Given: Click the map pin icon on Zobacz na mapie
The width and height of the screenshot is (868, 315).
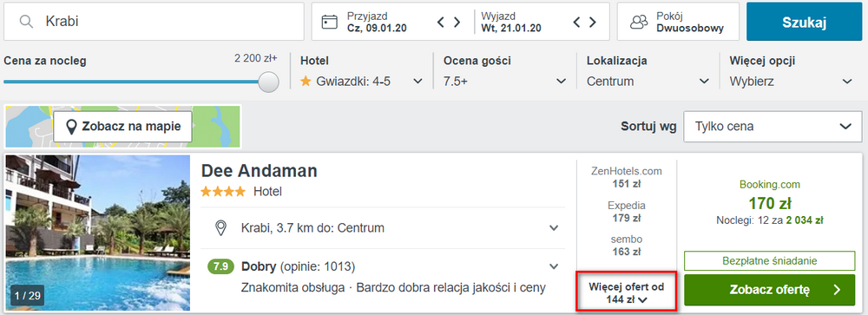Looking at the screenshot, I should [71, 127].
